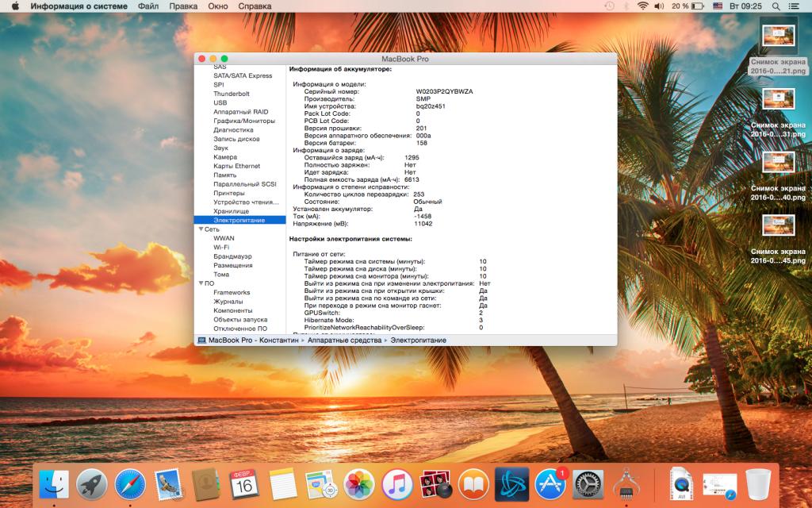Open App Store with update badge
Viewport: 812px width, 508px height.
pyautogui.click(x=550, y=485)
